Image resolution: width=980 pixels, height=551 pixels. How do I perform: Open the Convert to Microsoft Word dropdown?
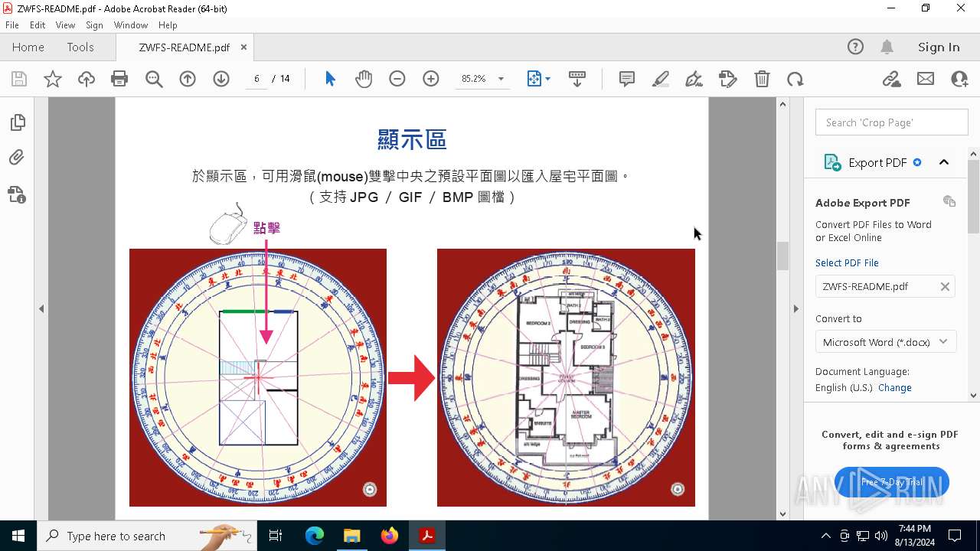(886, 342)
